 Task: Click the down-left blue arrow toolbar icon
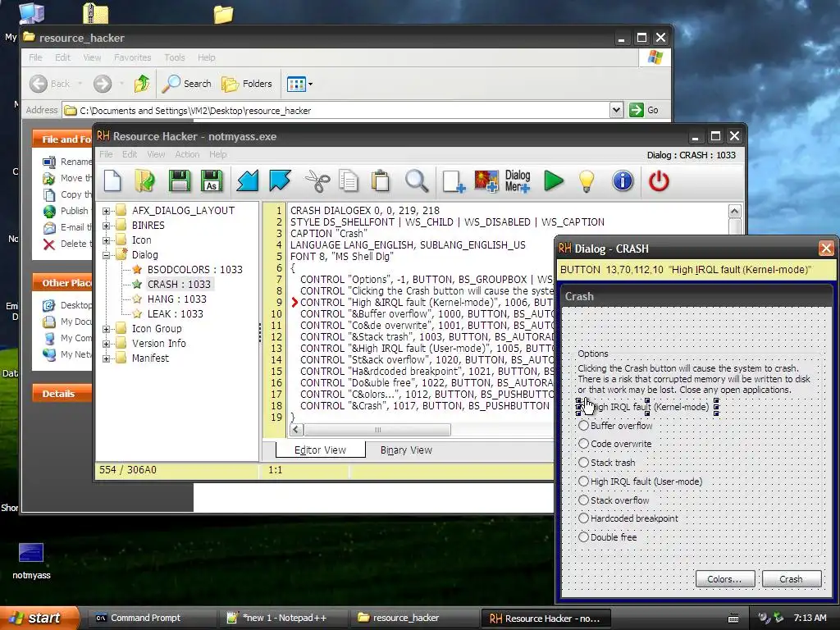point(247,180)
